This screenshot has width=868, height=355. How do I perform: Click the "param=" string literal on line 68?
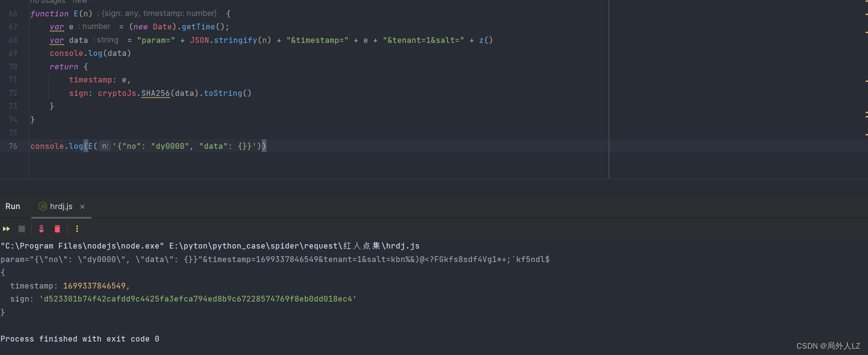pyautogui.click(x=156, y=40)
